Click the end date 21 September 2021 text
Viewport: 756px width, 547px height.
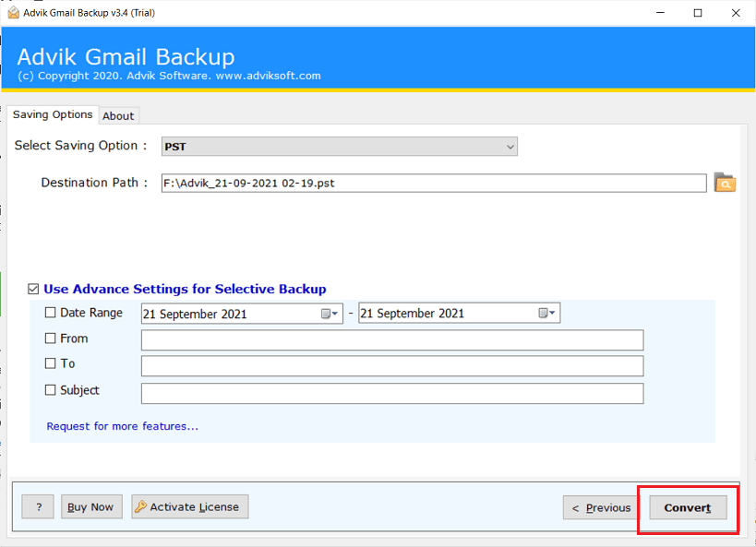[413, 314]
